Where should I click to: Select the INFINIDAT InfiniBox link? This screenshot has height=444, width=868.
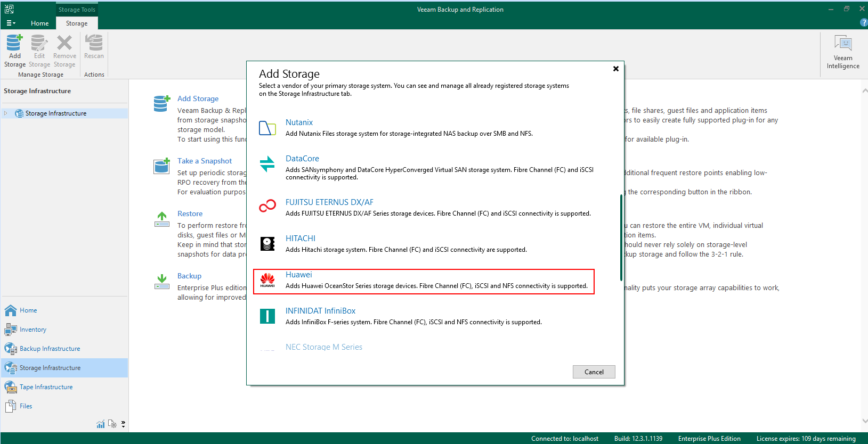point(320,311)
